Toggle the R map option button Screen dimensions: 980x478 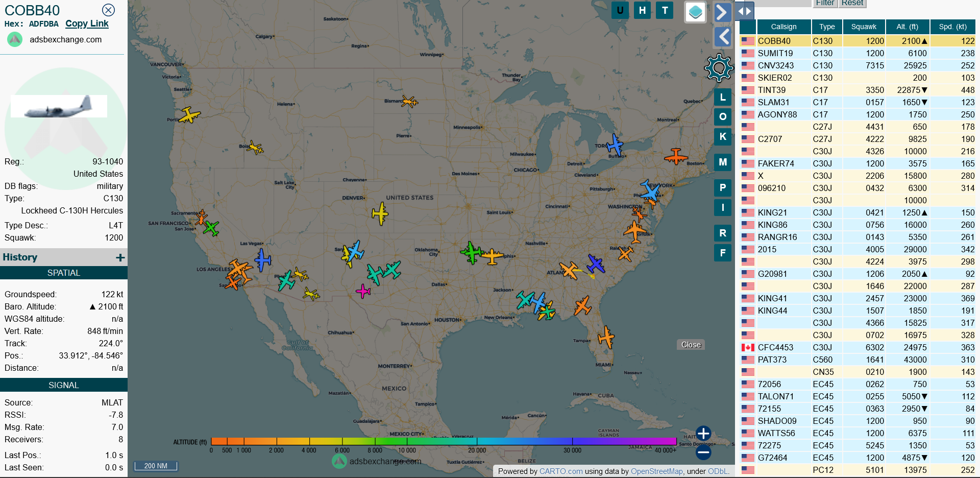723,233
